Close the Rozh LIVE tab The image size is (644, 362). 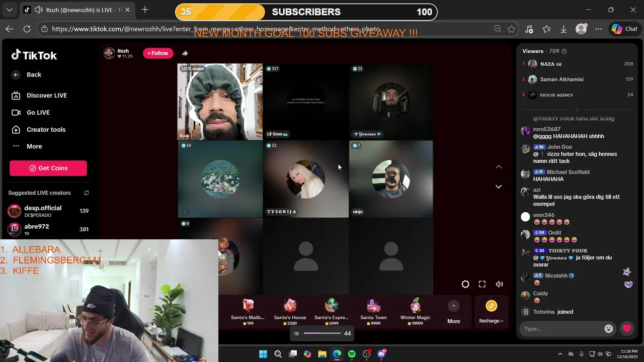click(128, 10)
